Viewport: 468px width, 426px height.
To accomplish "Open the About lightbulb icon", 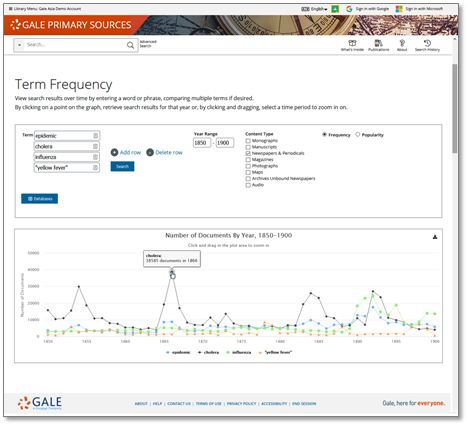I will (x=402, y=45).
